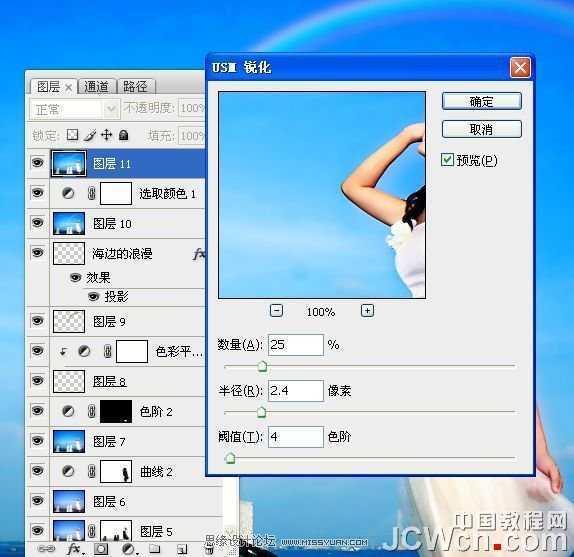
Task: Click the lock all padlock icon
Action: tap(124, 135)
